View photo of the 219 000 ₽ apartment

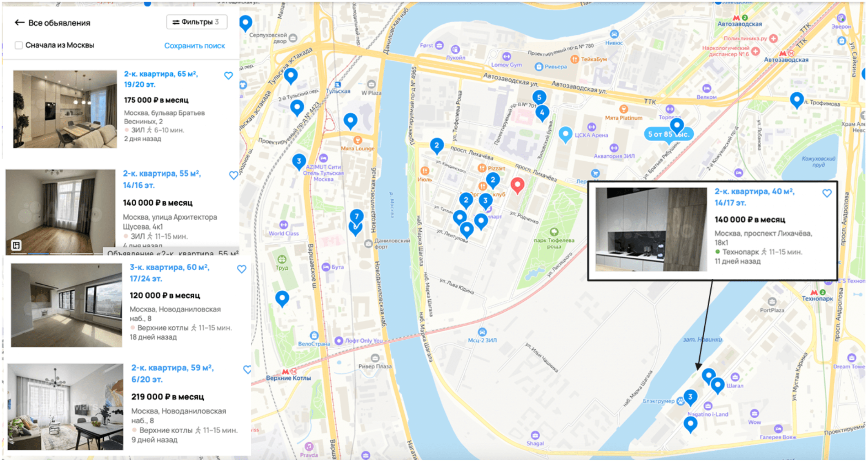point(65,407)
